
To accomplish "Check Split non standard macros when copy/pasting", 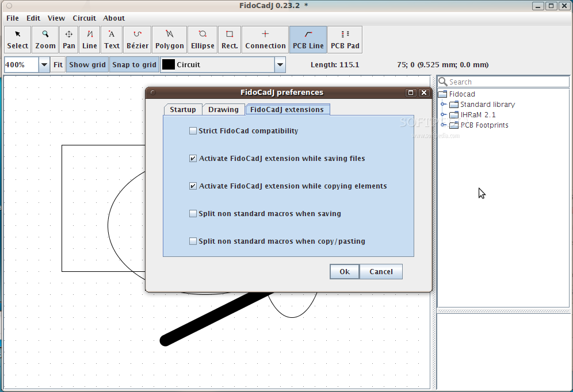I will (193, 241).
